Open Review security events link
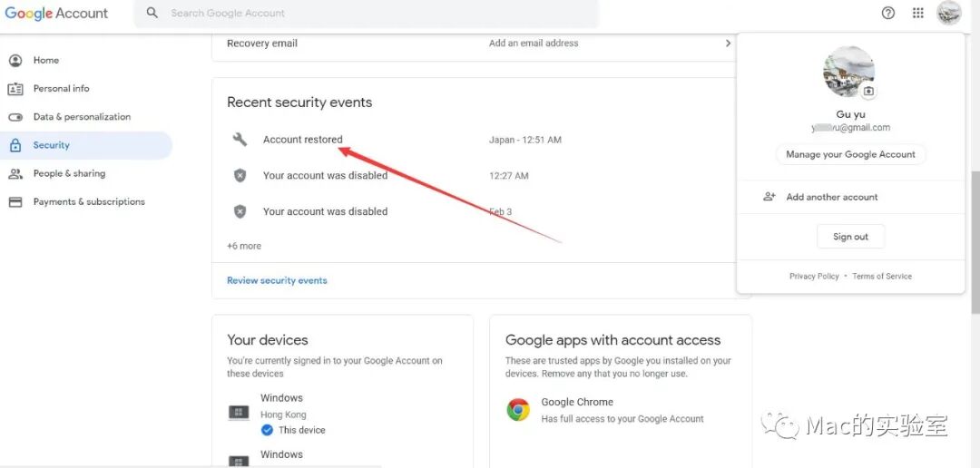 [x=277, y=280]
